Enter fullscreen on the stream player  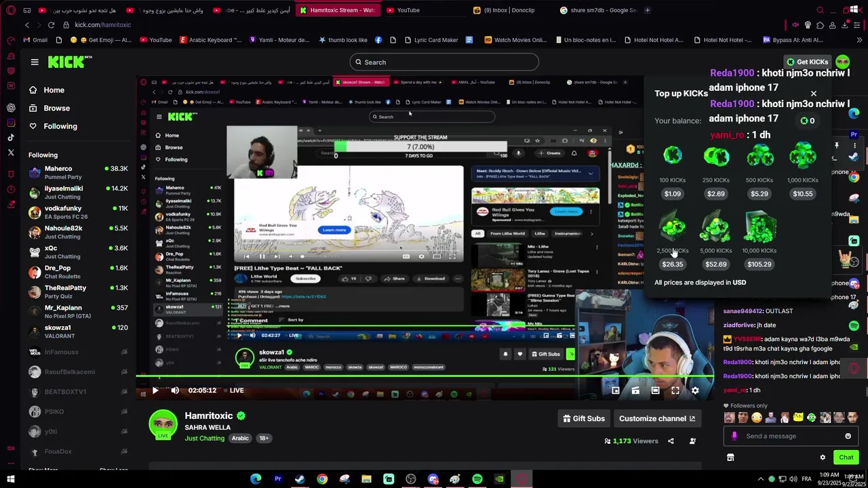(x=675, y=390)
